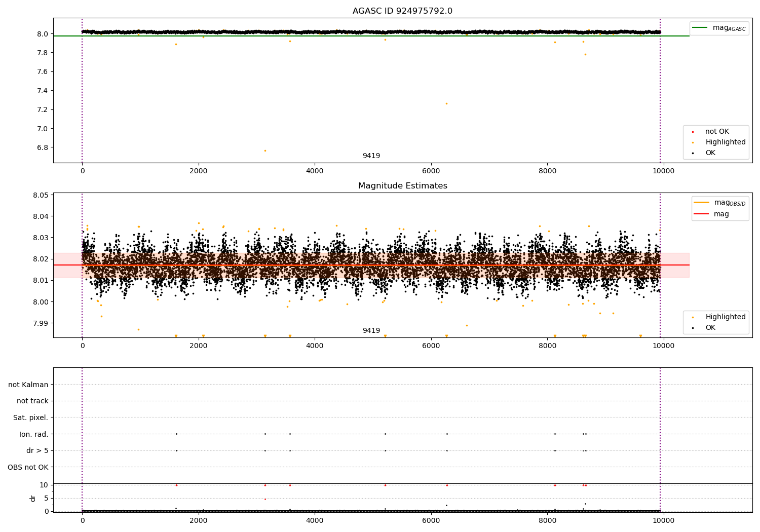Click the 'Sat. pixel.' axis label
Viewport: 760px width, 532px height.
click(x=31, y=417)
